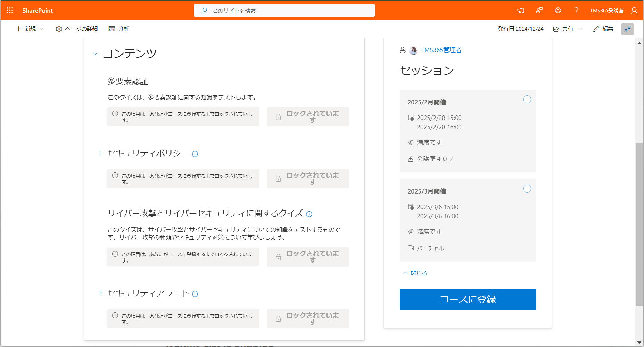Click lock icon under セキュリティポリシー
This screenshot has height=347, width=644.
click(278, 179)
